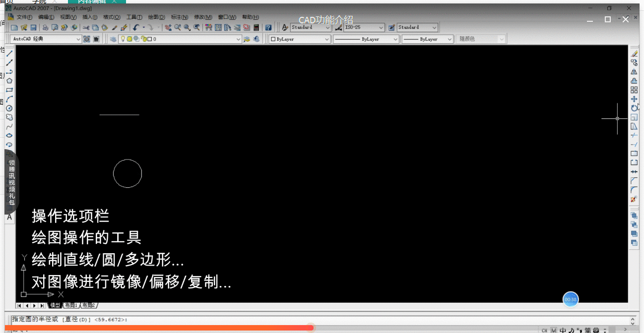The height and width of the screenshot is (333, 644).
Task: Select the Polygon tool in draw toolbar
Action: tap(9, 81)
